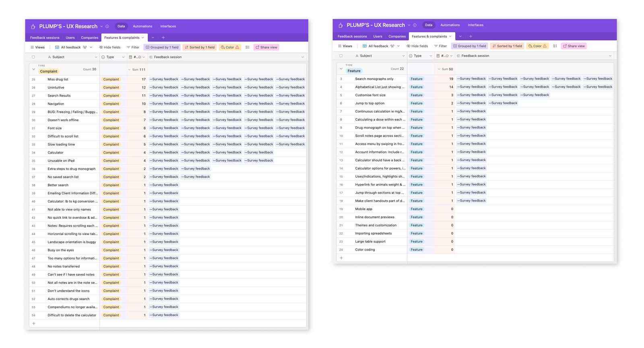644x348 pixels.
Task: Open Automations in left window header
Action: pyautogui.click(x=142, y=26)
